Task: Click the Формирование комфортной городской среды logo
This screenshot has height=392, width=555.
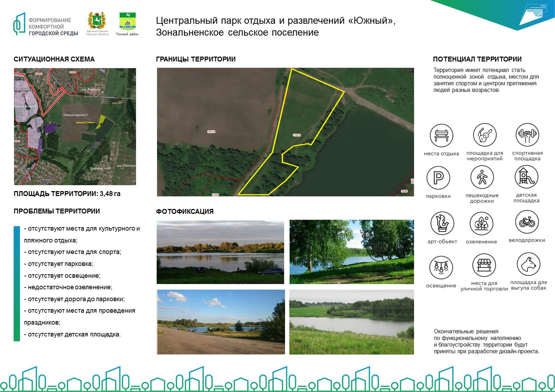Action: tap(45, 24)
